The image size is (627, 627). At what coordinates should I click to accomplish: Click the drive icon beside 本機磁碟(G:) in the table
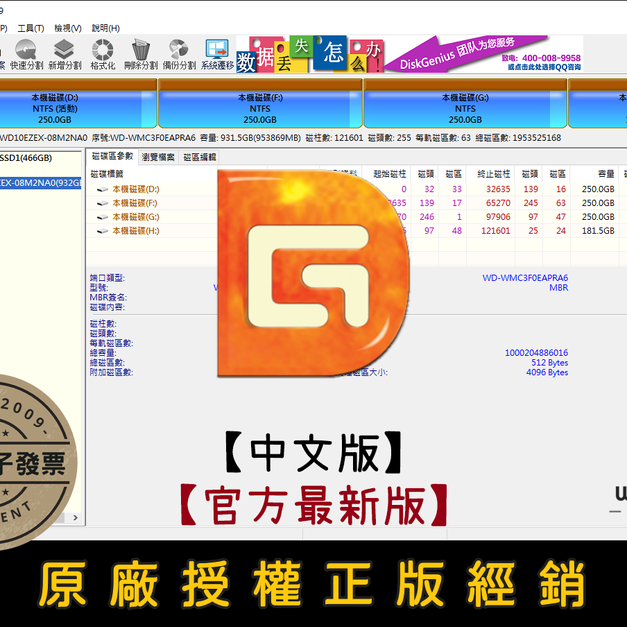pos(103,217)
